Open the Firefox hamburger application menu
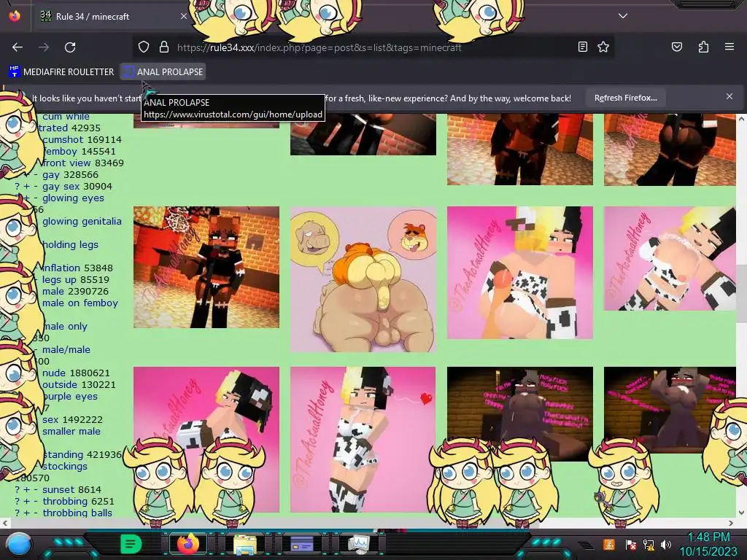This screenshot has width=747, height=560. point(729,47)
